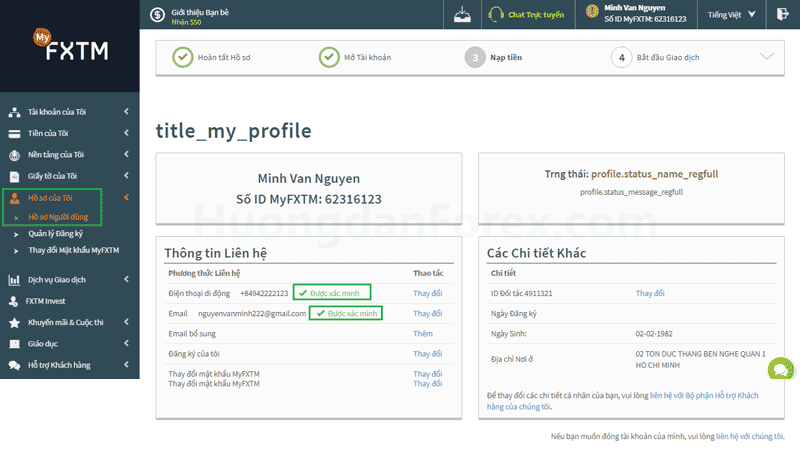Click step 3 circle for Nạp tiền
The height and width of the screenshot is (454, 800).
point(475,57)
